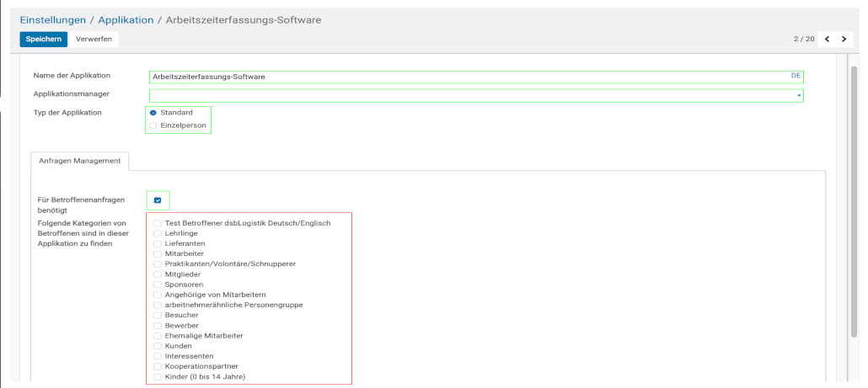Tick the Mitarbeiter checkbox
868x388 pixels.
158,253
